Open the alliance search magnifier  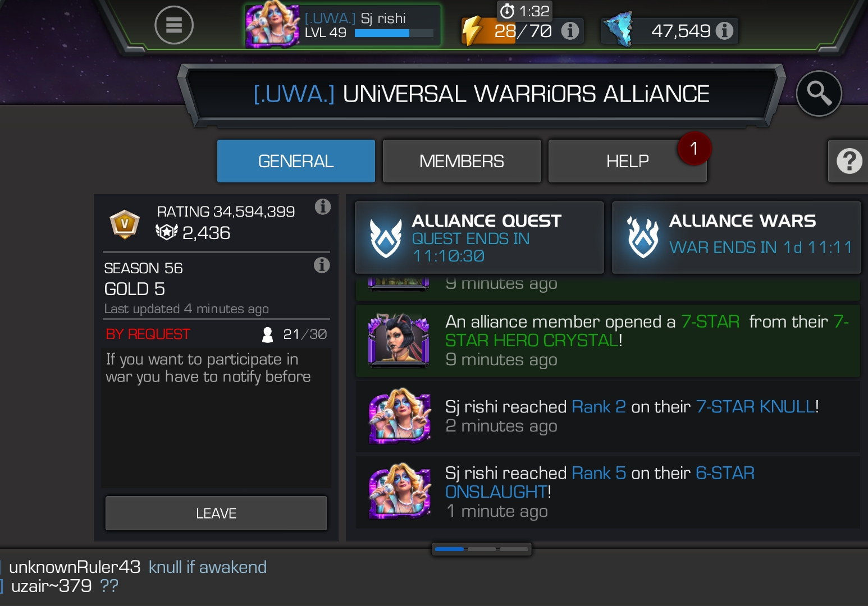[x=819, y=93]
